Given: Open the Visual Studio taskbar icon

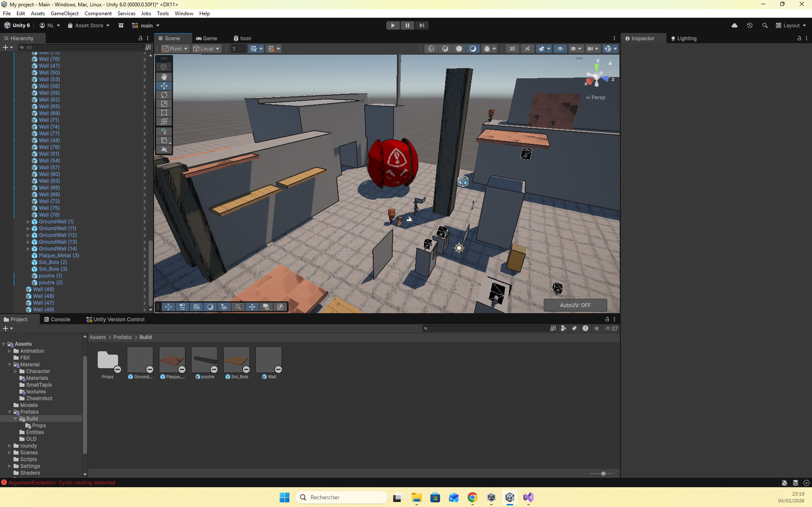Looking at the screenshot, I should [528, 497].
